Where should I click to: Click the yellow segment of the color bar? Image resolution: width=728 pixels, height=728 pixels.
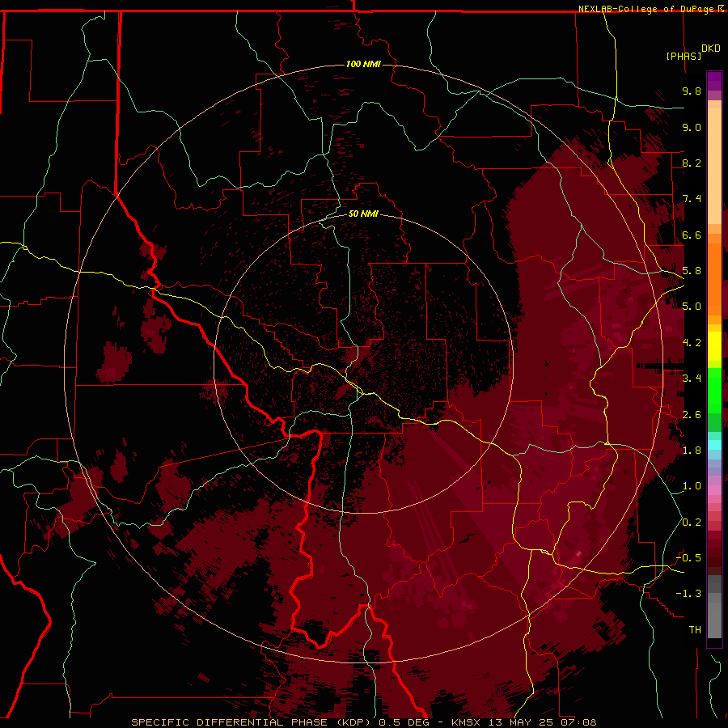point(714,346)
